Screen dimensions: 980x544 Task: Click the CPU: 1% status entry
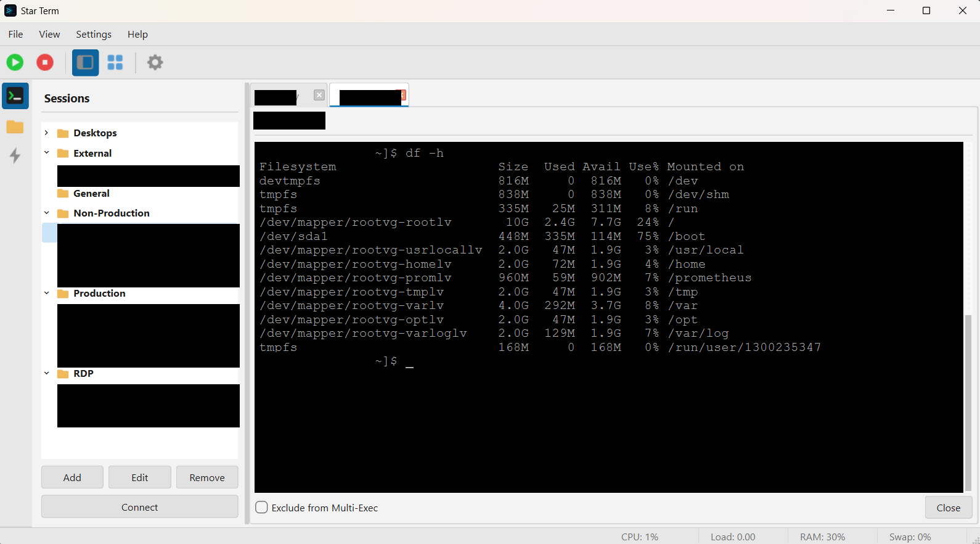(640, 537)
